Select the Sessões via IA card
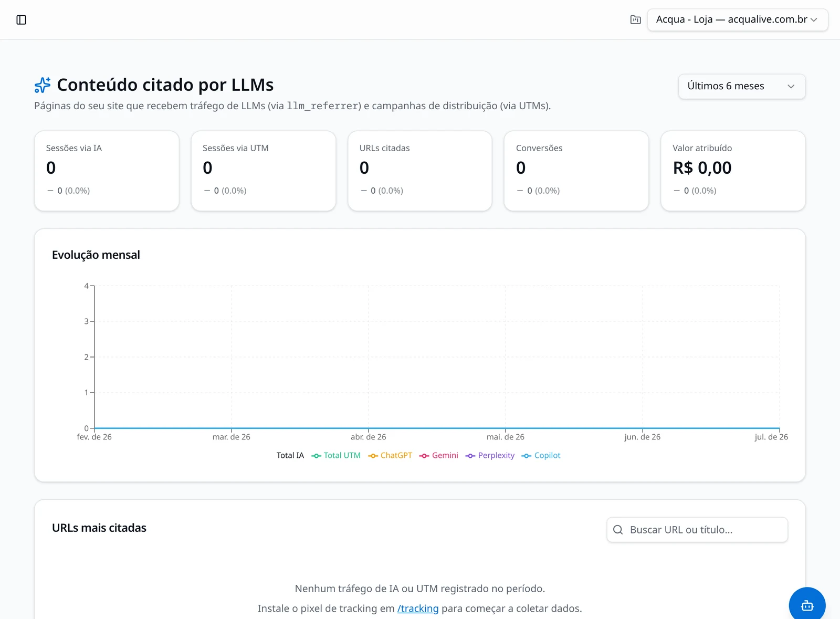 107,171
